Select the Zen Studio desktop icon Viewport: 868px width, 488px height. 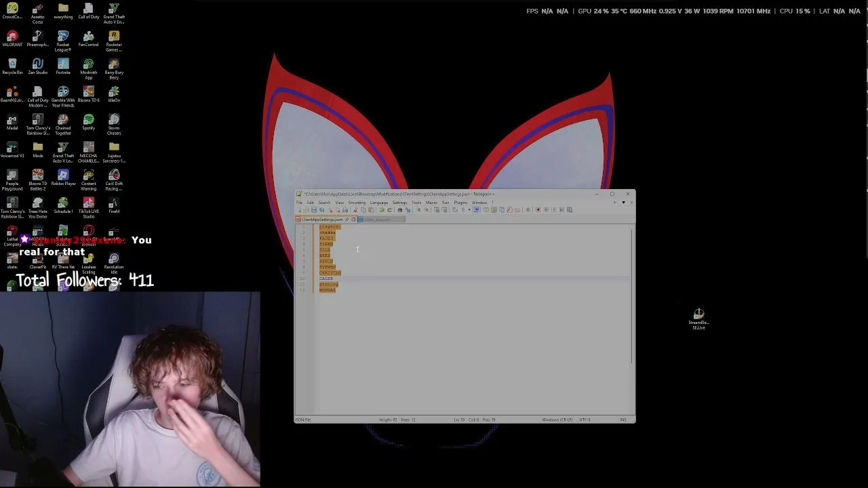coord(37,67)
